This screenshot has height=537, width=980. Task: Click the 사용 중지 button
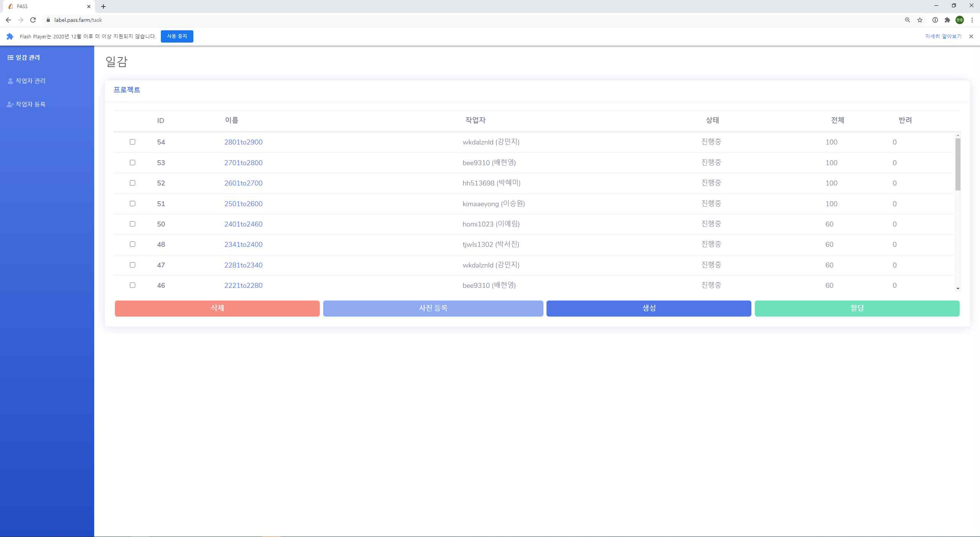177,36
